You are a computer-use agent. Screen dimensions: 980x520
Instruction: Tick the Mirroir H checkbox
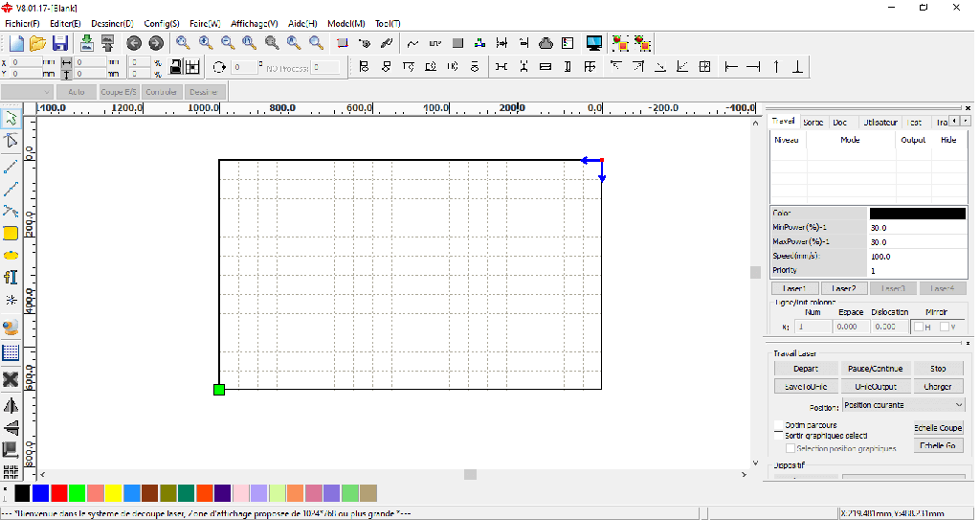tap(919, 327)
